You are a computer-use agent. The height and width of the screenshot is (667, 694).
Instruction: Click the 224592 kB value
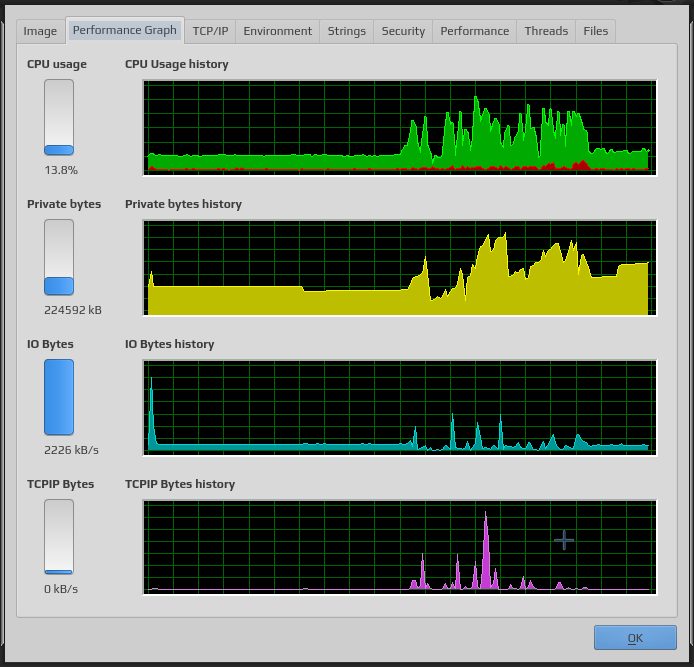coord(73,310)
